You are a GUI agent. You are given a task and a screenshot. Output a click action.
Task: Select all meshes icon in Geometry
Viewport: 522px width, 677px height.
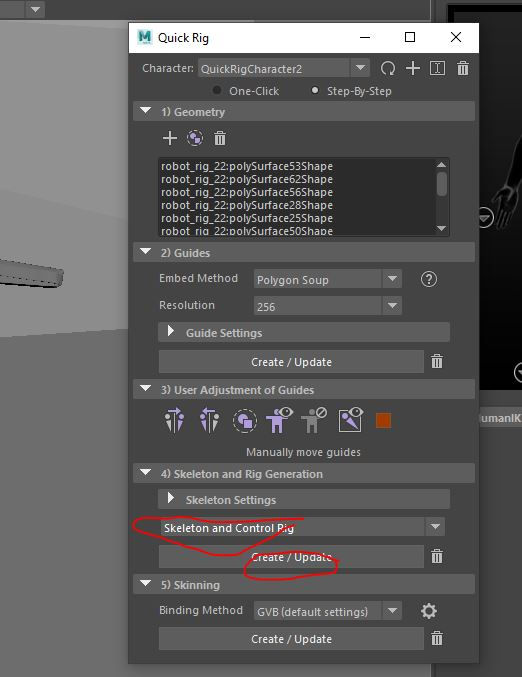pos(195,138)
